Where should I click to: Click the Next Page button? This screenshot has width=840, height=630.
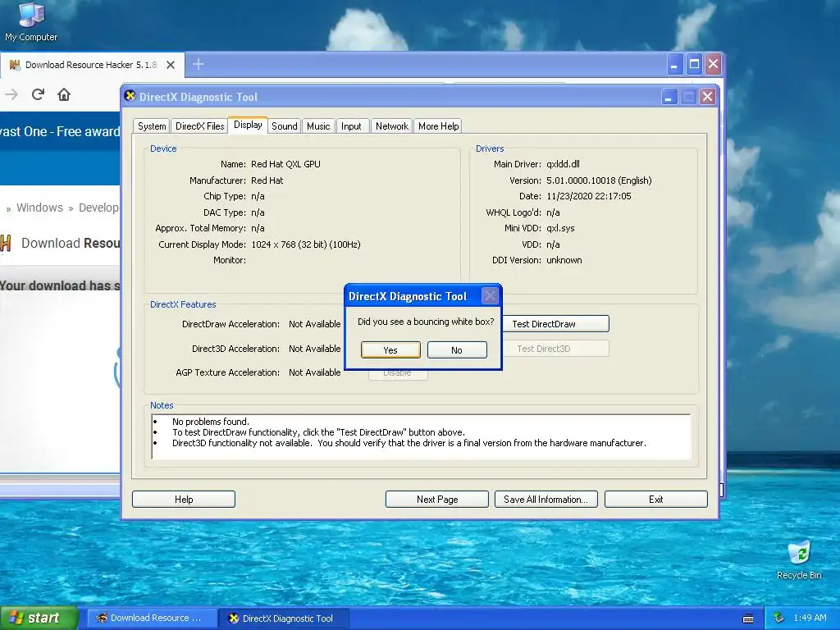pyautogui.click(x=437, y=500)
